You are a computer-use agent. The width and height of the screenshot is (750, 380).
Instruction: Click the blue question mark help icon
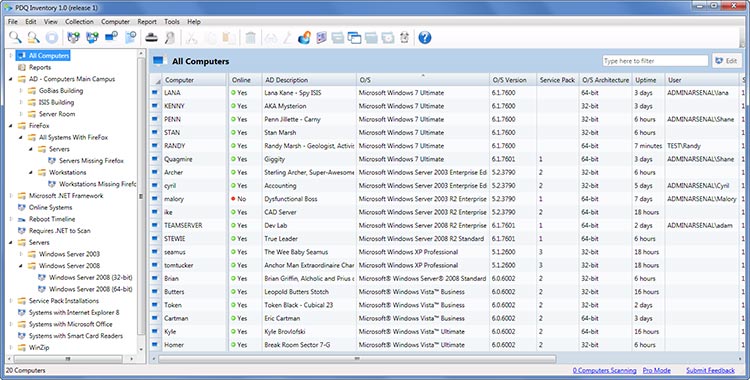tap(425, 37)
